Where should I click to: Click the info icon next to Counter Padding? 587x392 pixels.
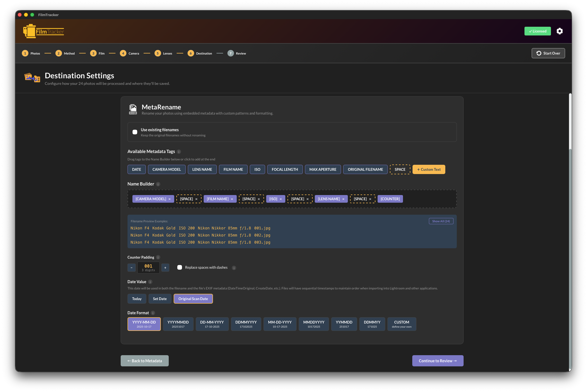158,257
